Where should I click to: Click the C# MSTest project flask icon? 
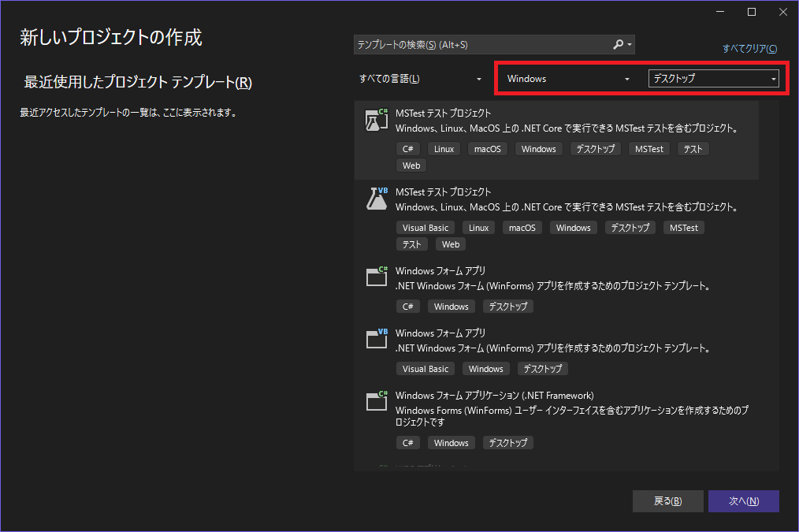(x=377, y=120)
